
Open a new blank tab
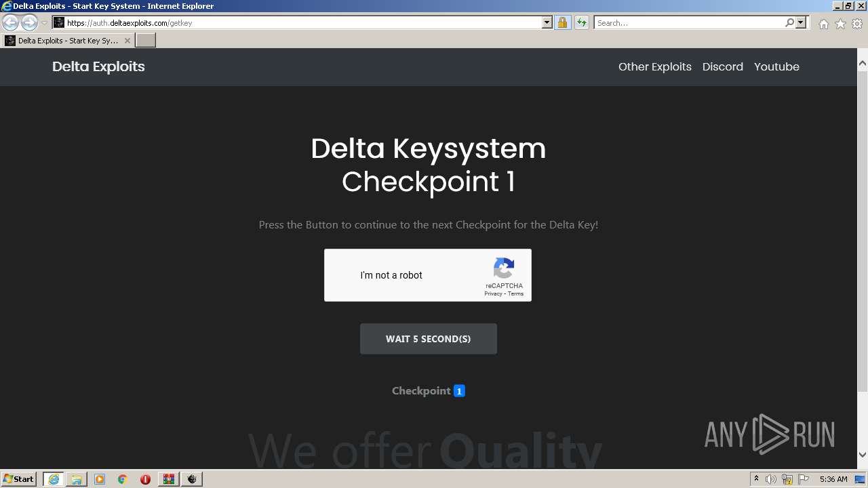pos(146,41)
